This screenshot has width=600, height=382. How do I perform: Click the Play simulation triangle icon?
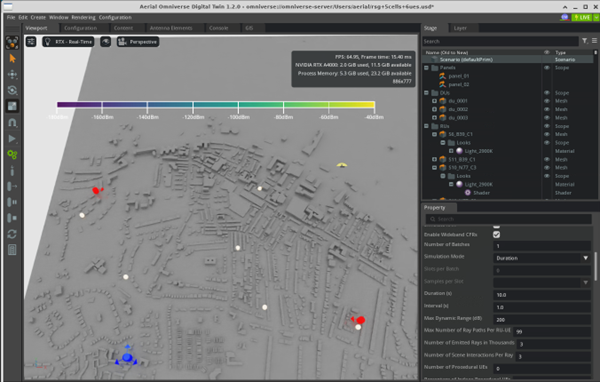[12, 139]
